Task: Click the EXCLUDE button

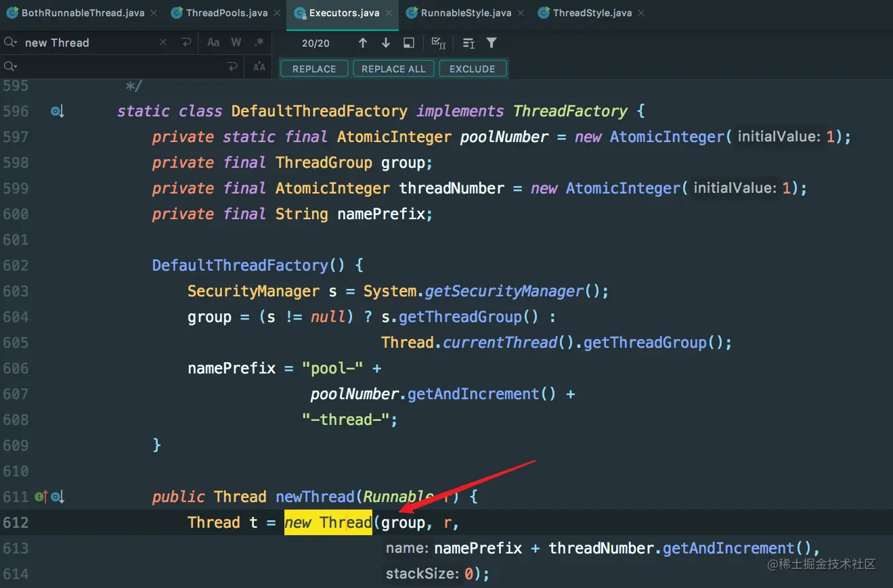Action: 473,69
